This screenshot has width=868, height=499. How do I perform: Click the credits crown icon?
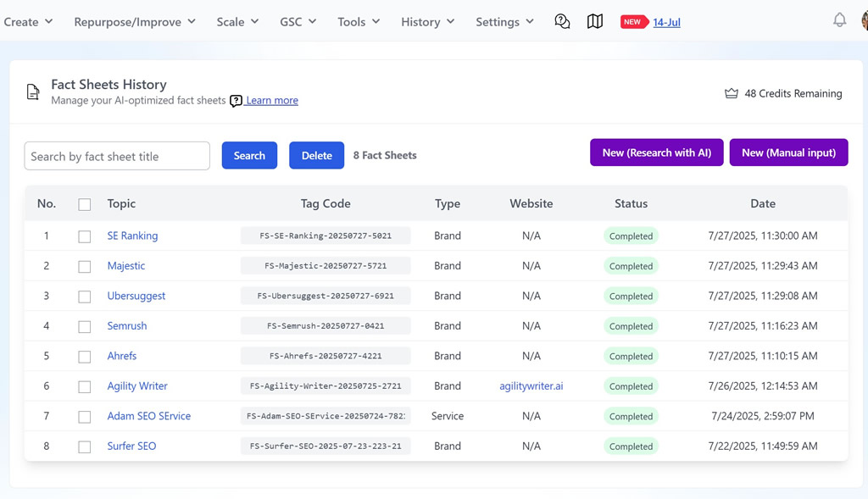coord(732,93)
